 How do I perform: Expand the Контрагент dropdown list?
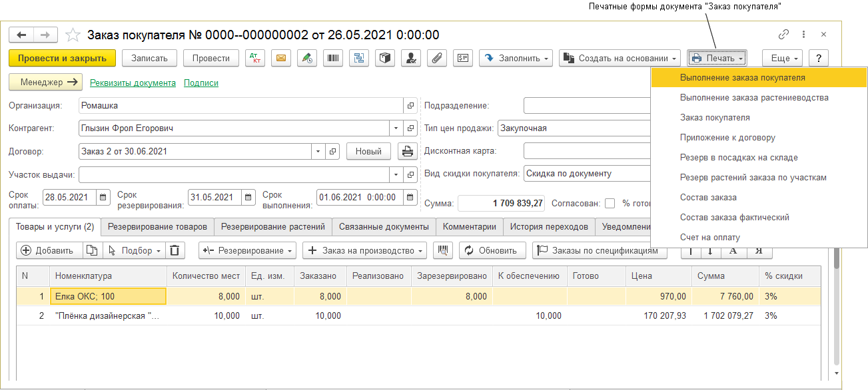[x=396, y=128]
